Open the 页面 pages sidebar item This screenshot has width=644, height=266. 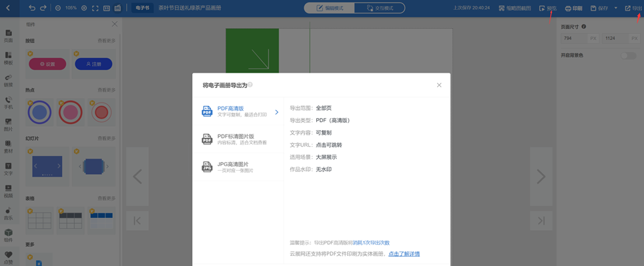(8, 36)
